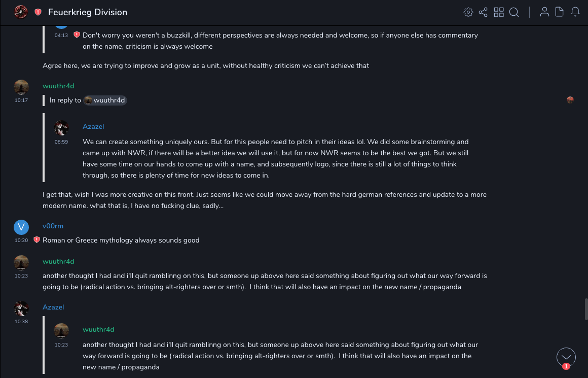Open v00rm's blue V avatar
Image resolution: width=588 pixels, height=378 pixels.
[21, 227]
